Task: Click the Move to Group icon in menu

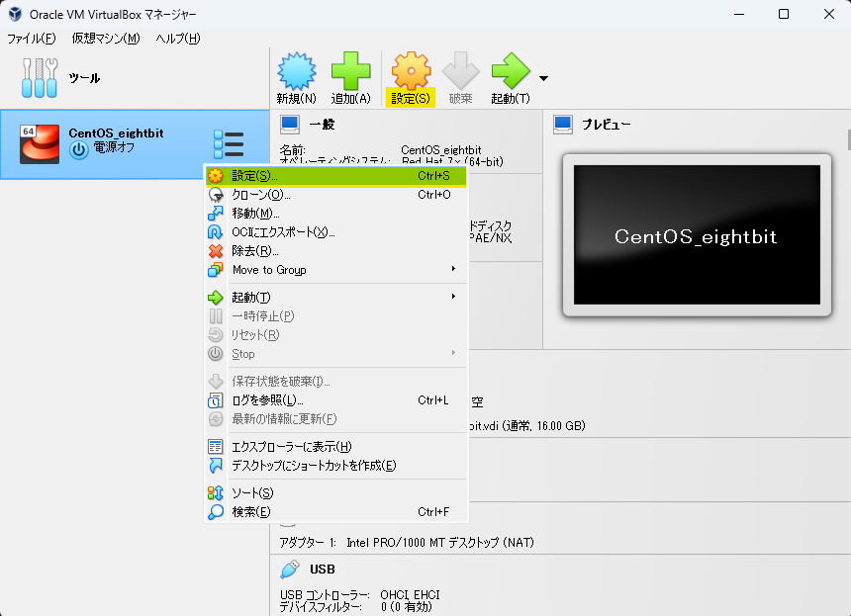Action: (216, 270)
